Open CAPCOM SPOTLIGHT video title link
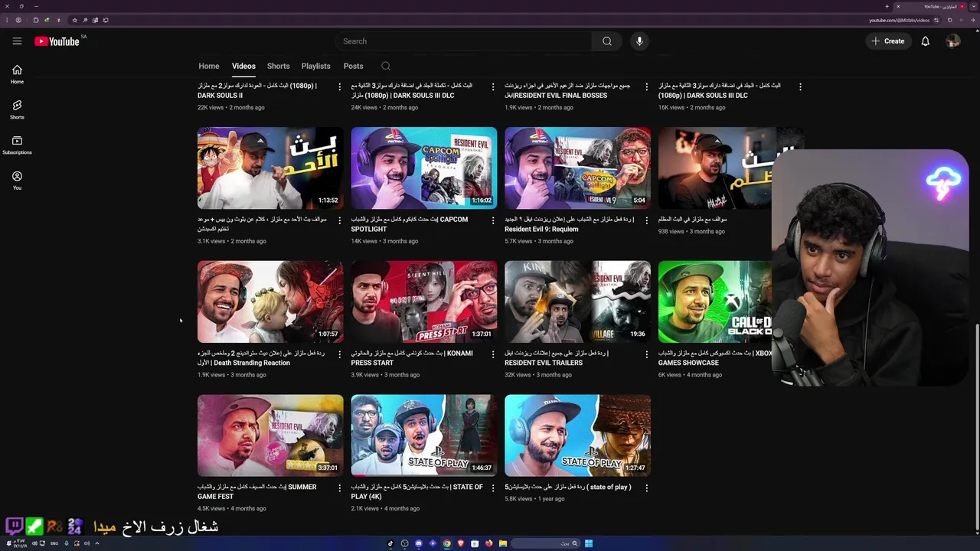Screen dimensions: 980x551 (x=409, y=224)
